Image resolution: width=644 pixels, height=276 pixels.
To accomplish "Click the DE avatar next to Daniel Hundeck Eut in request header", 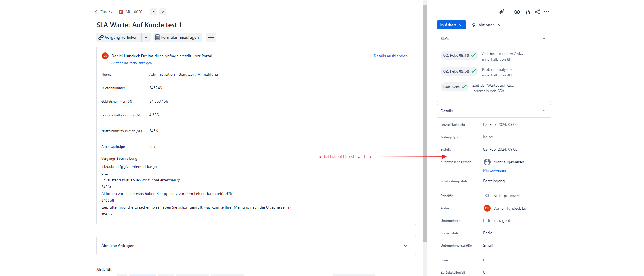I will pos(105,56).
